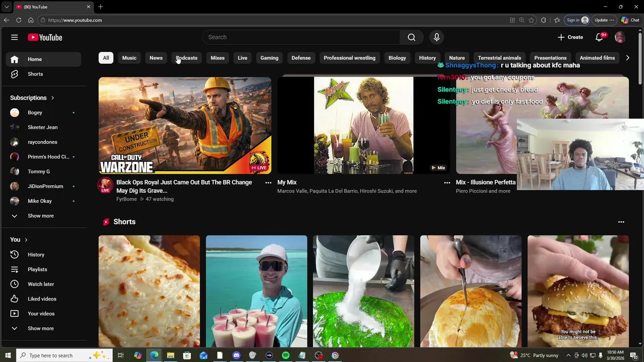Open browser Update menu
This screenshot has width=644, height=362.
tap(604, 20)
